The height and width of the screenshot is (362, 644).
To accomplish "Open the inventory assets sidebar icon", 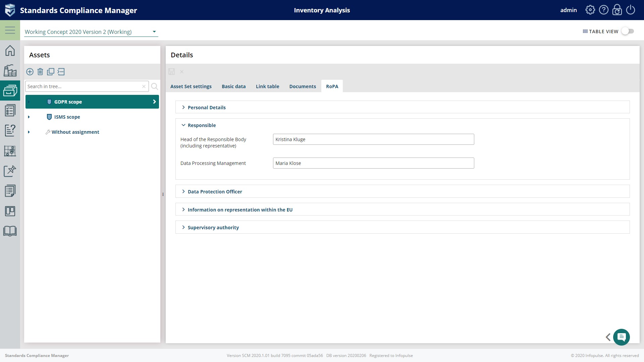I will (x=10, y=90).
